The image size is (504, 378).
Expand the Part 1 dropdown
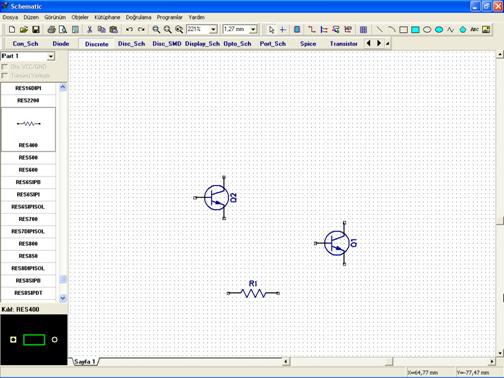[x=51, y=56]
